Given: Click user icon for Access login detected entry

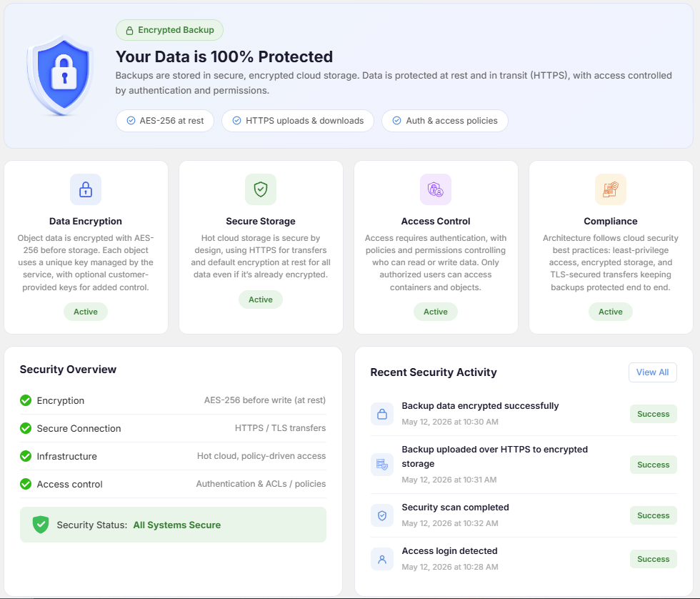Looking at the screenshot, I should pos(382,559).
